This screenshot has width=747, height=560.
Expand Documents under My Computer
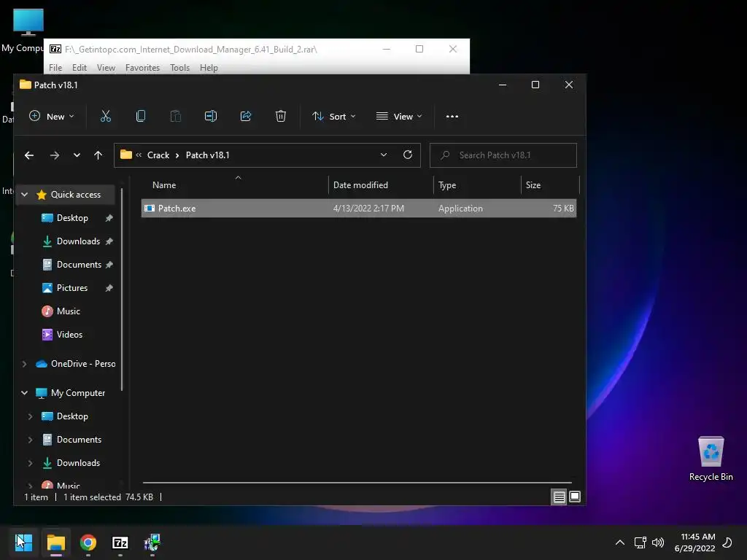tap(31, 440)
